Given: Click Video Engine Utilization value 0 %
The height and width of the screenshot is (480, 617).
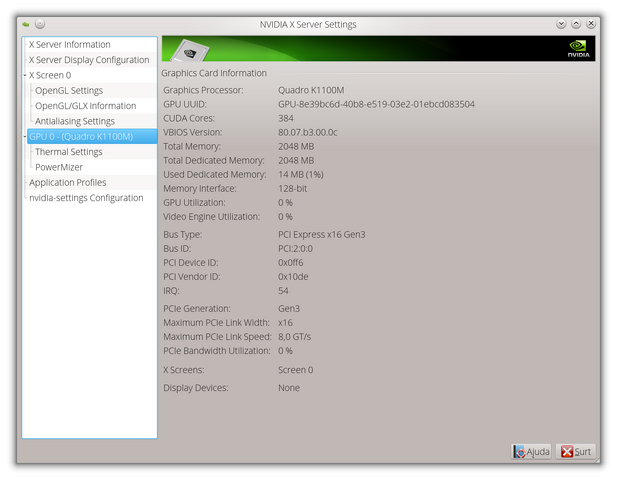Looking at the screenshot, I should (285, 217).
